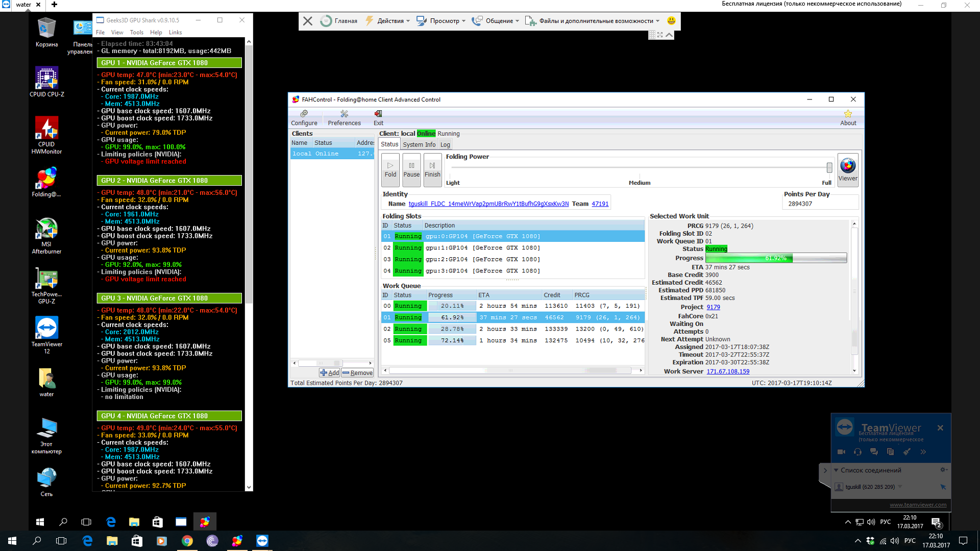Click the TeamViewer video camera icon

(x=841, y=452)
